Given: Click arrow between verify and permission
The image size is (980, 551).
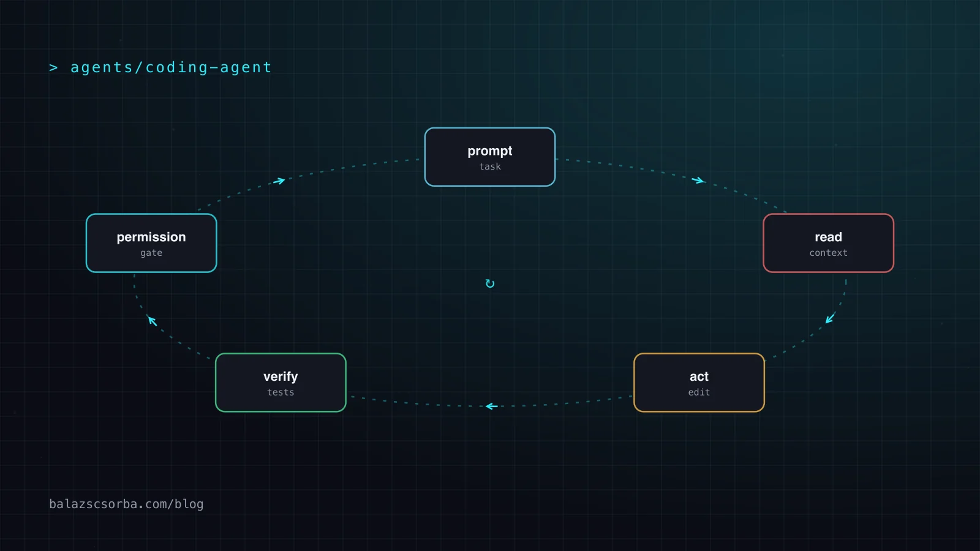Looking at the screenshot, I should pyautogui.click(x=152, y=320).
